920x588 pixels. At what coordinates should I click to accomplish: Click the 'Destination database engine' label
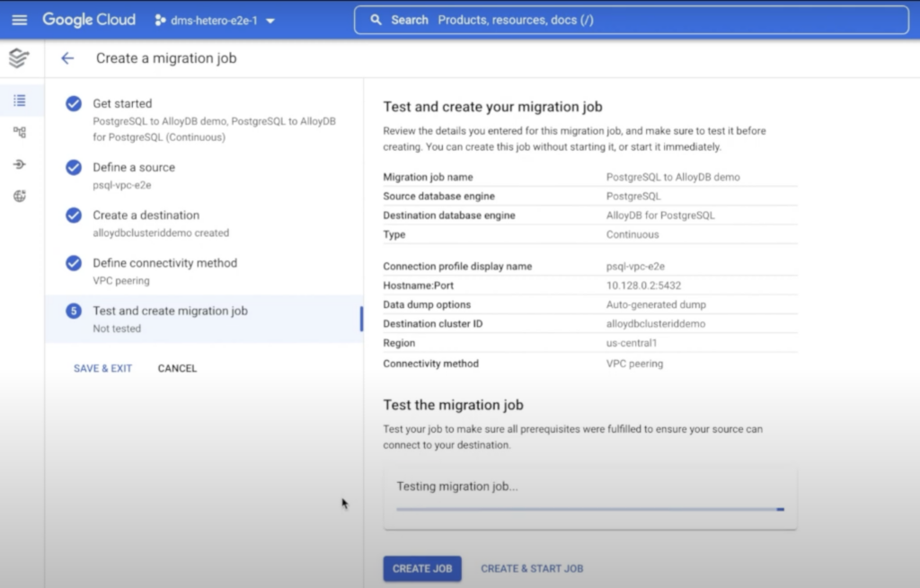click(x=449, y=215)
